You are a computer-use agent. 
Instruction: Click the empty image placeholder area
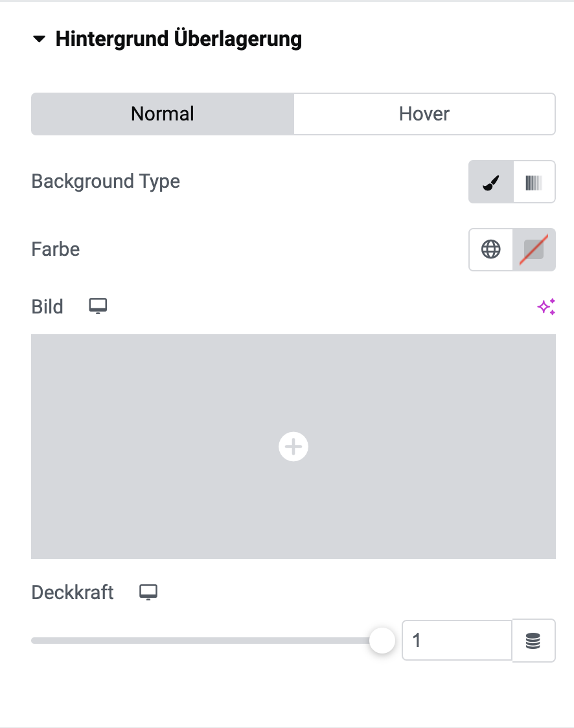tap(293, 447)
